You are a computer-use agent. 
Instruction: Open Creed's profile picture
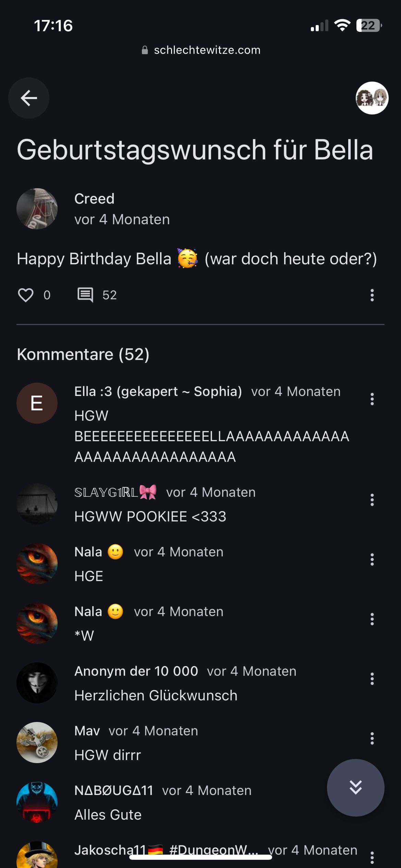[37, 209]
